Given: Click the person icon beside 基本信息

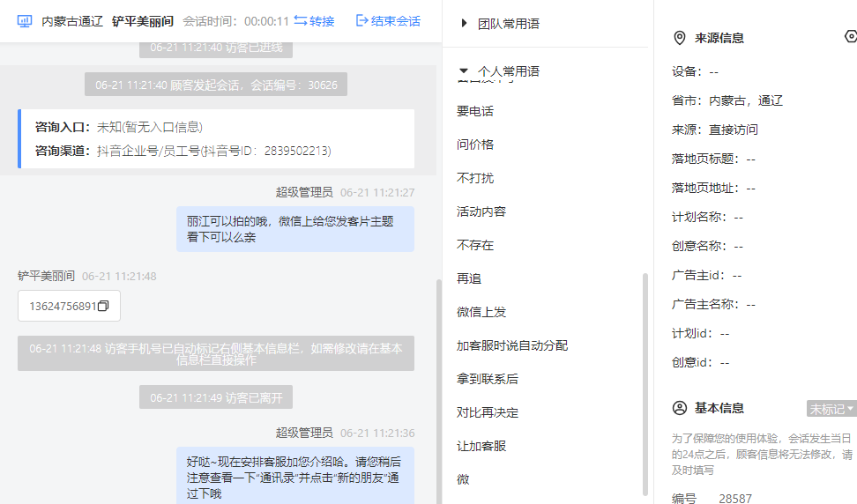Looking at the screenshot, I should point(680,408).
